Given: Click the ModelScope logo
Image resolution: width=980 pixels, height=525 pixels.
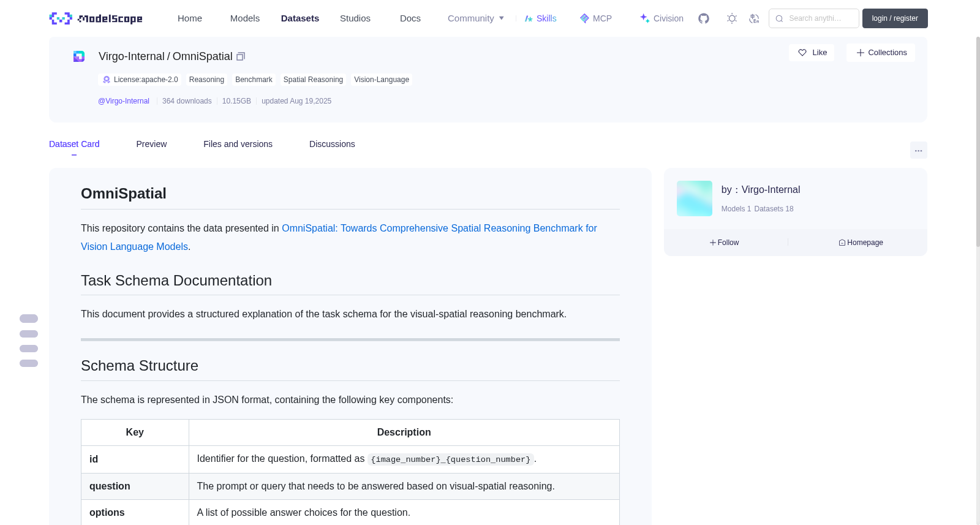Looking at the screenshot, I should pyautogui.click(x=96, y=18).
